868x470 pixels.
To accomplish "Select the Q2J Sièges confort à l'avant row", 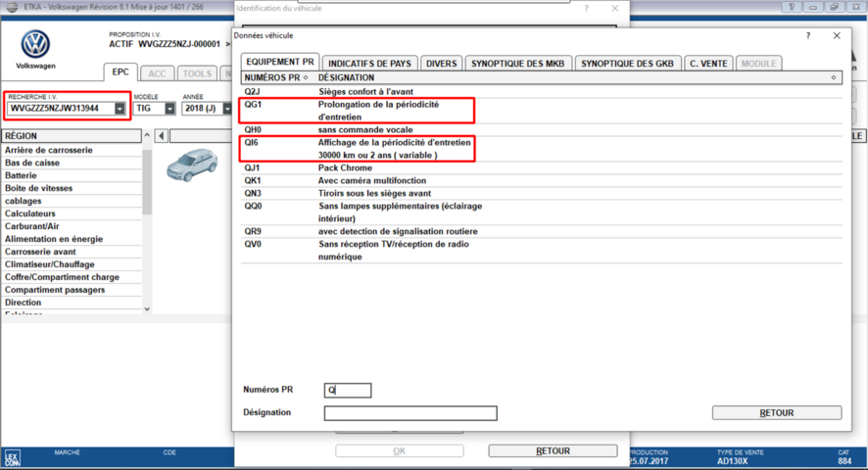I will pos(542,92).
